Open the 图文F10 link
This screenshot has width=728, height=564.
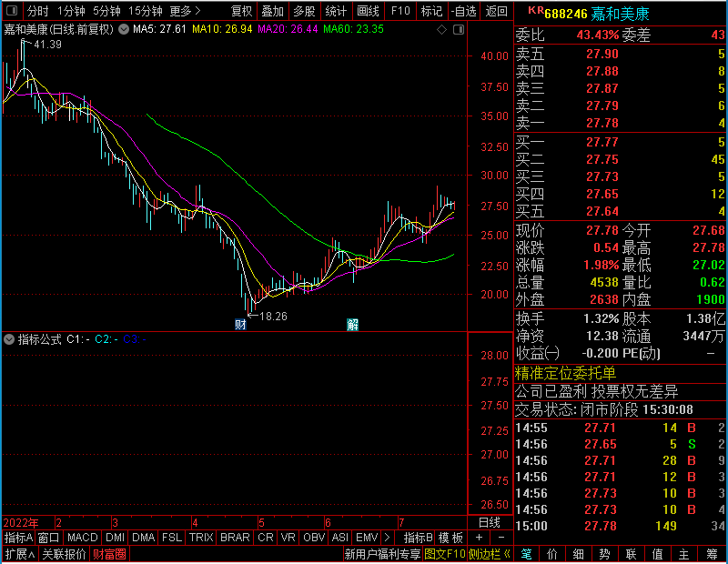pos(445,554)
